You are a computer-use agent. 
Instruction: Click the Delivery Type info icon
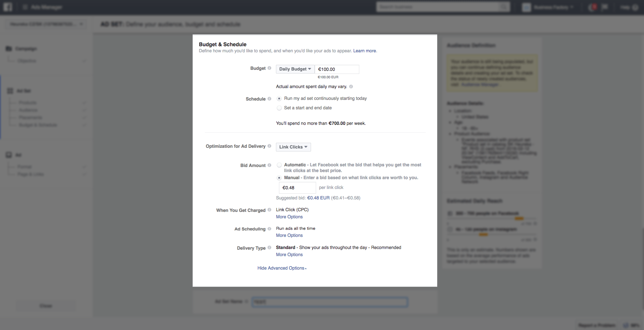pyautogui.click(x=269, y=248)
